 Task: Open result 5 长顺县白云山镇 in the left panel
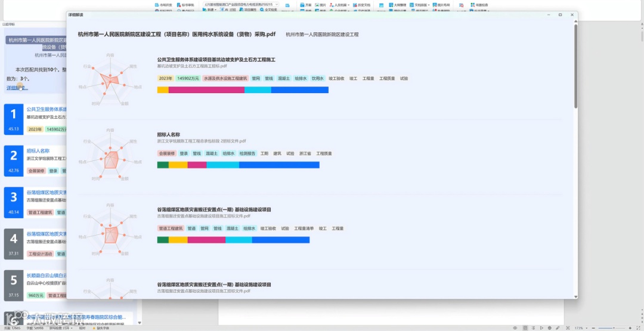tap(47, 275)
